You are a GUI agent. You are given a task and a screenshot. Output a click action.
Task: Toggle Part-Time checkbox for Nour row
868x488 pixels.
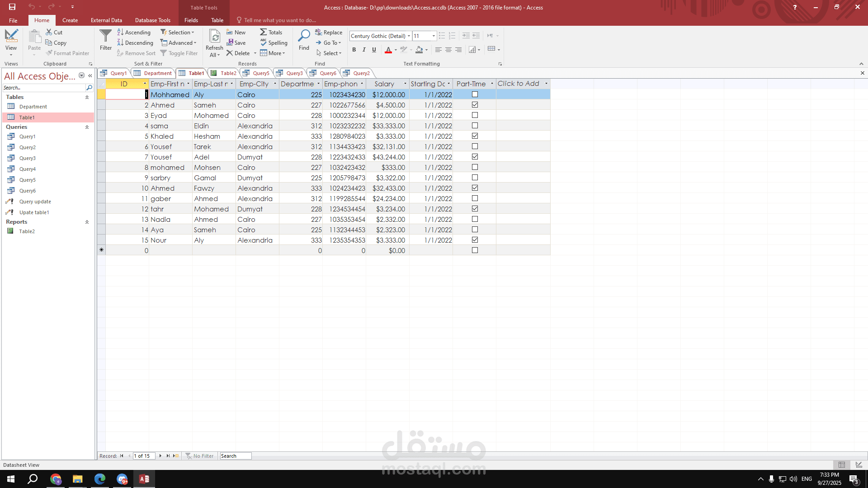coord(475,240)
